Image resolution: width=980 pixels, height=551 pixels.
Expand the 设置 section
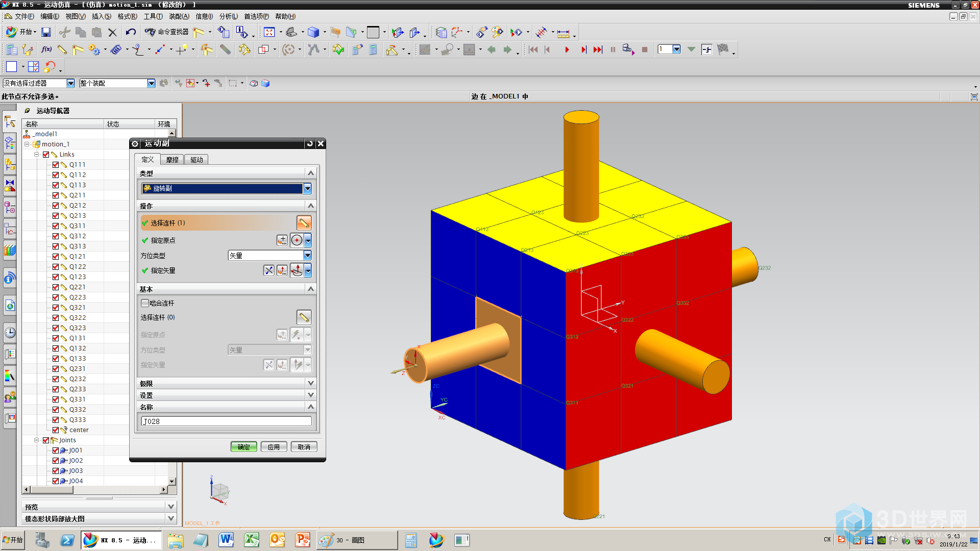click(x=310, y=395)
